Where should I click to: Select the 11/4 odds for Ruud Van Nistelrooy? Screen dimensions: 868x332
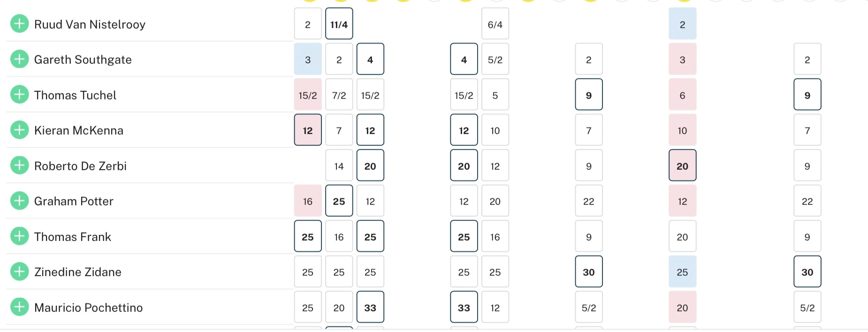pos(339,24)
